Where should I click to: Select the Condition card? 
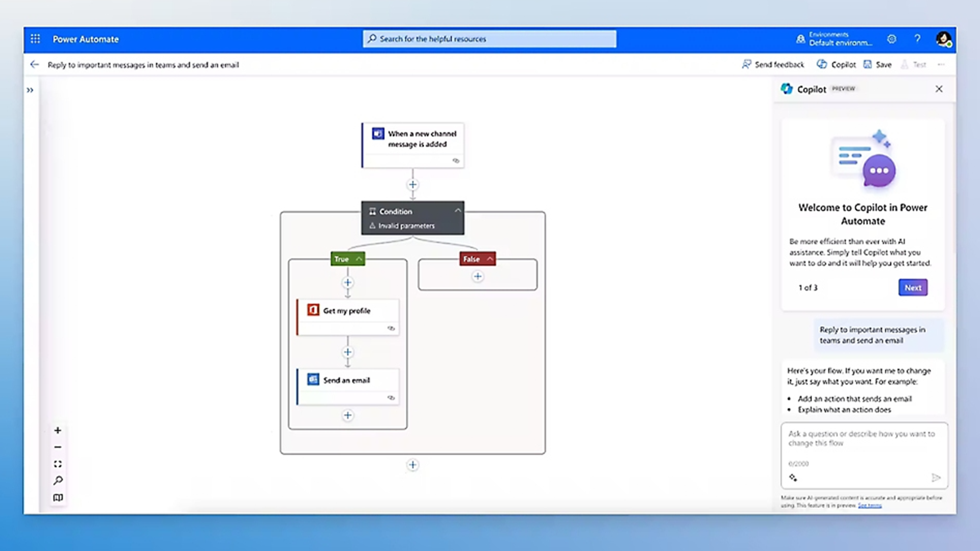413,218
